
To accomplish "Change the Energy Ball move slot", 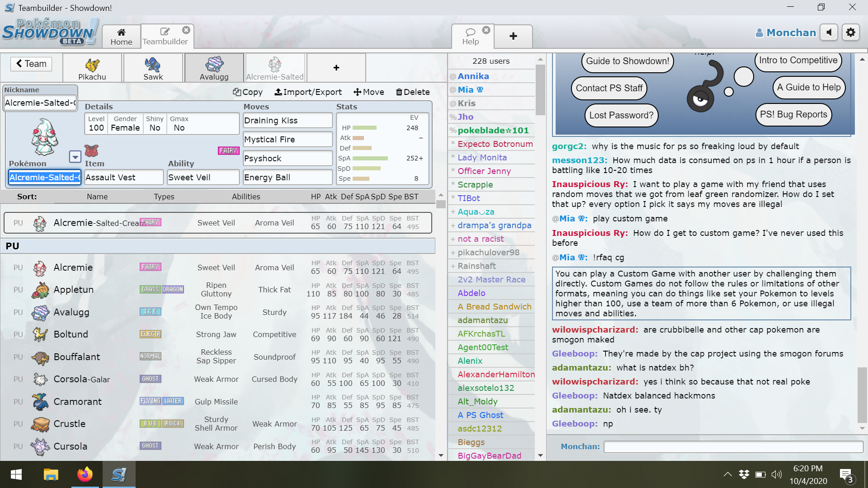I will [288, 178].
